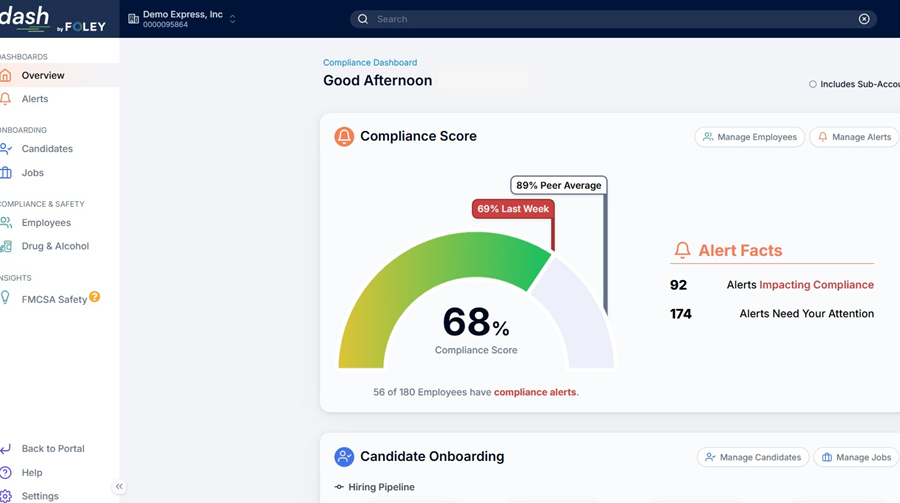Viewport: 900px width, 503px height.
Task: Click the Manage Employees button
Action: point(749,137)
